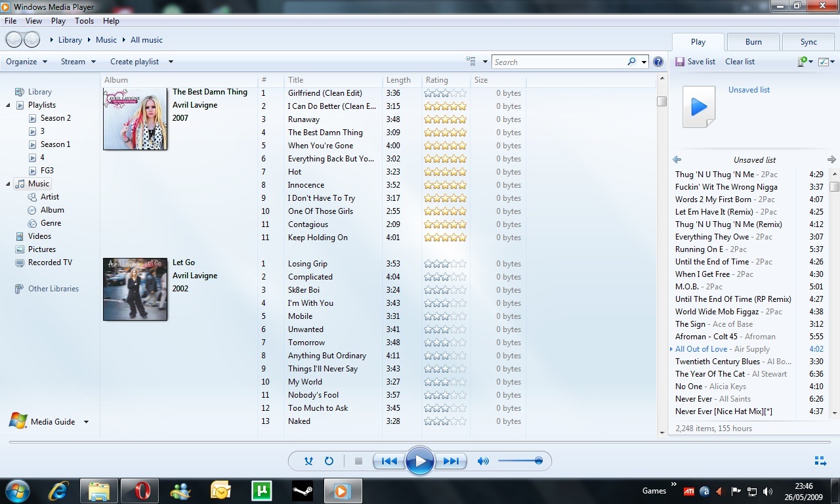Open Steam from the taskbar
Image resolution: width=840 pixels, height=504 pixels.
pos(303,490)
